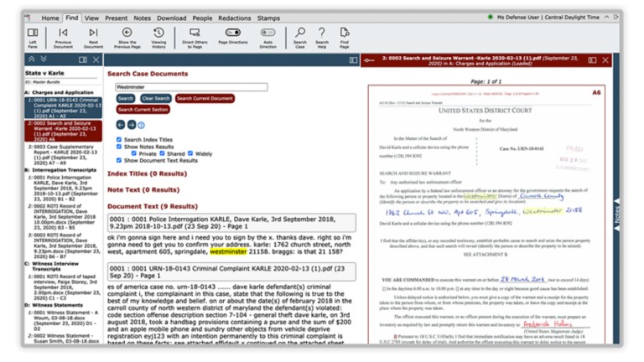Toggle the Widely notes checkbox
The height and width of the screenshot is (362, 644).
tap(190, 153)
